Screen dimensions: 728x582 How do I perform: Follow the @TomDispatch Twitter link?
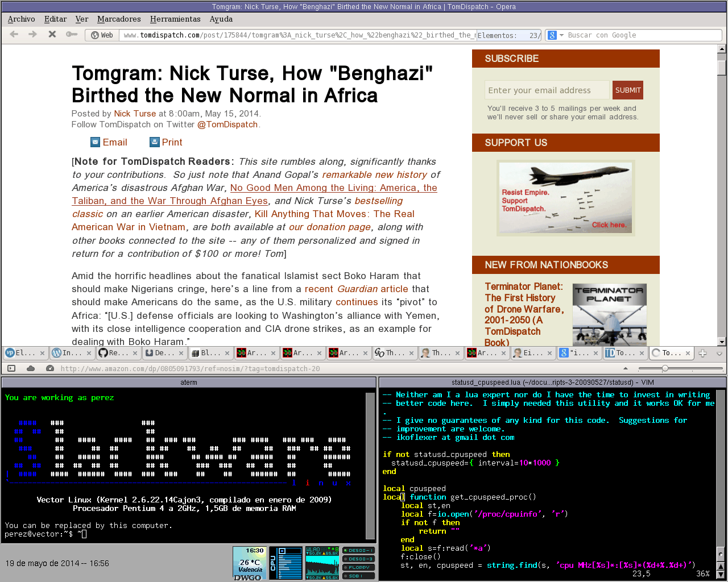(x=227, y=124)
